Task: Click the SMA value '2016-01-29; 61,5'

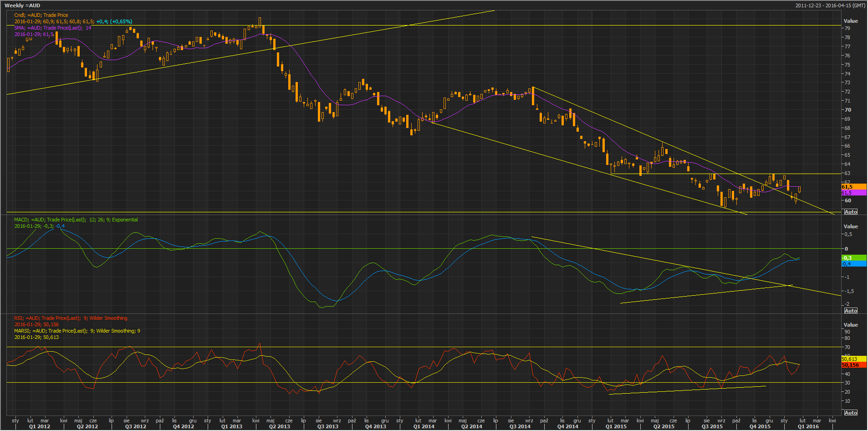Action: pos(34,34)
